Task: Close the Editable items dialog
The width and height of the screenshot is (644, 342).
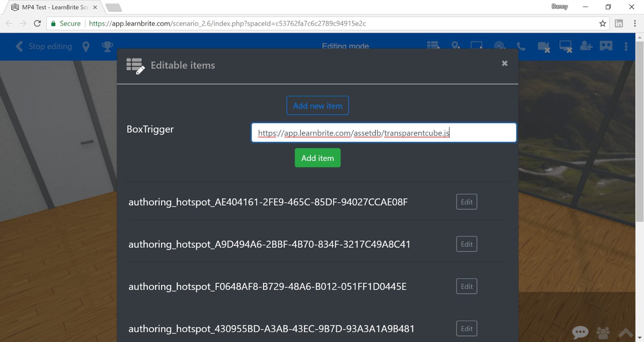Action: (x=504, y=63)
